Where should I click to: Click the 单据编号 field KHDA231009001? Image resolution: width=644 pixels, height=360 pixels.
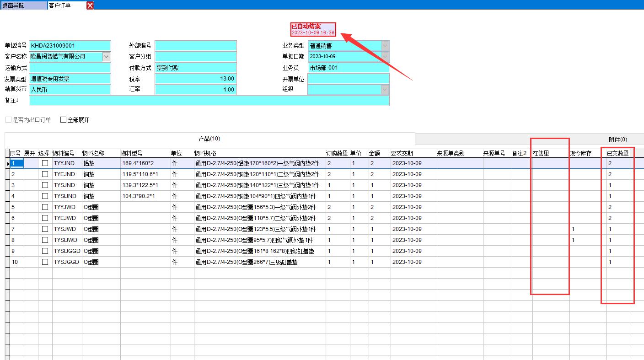[x=70, y=46]
